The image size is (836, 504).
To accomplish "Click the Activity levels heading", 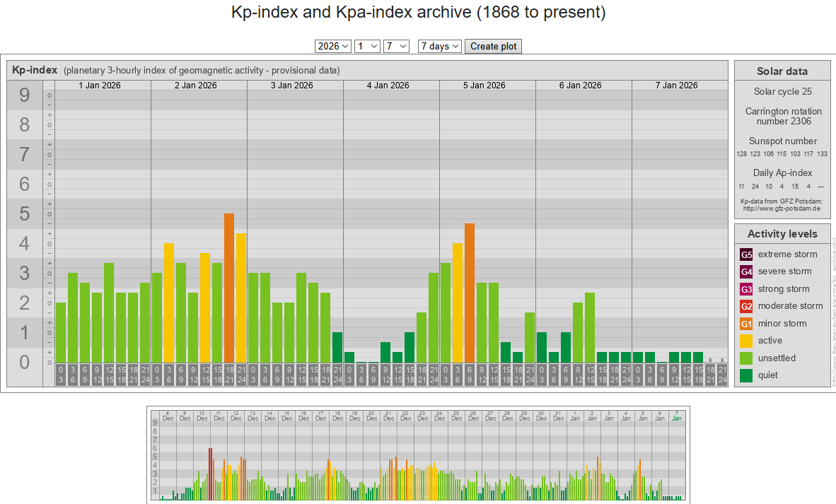I will (782, 234).
